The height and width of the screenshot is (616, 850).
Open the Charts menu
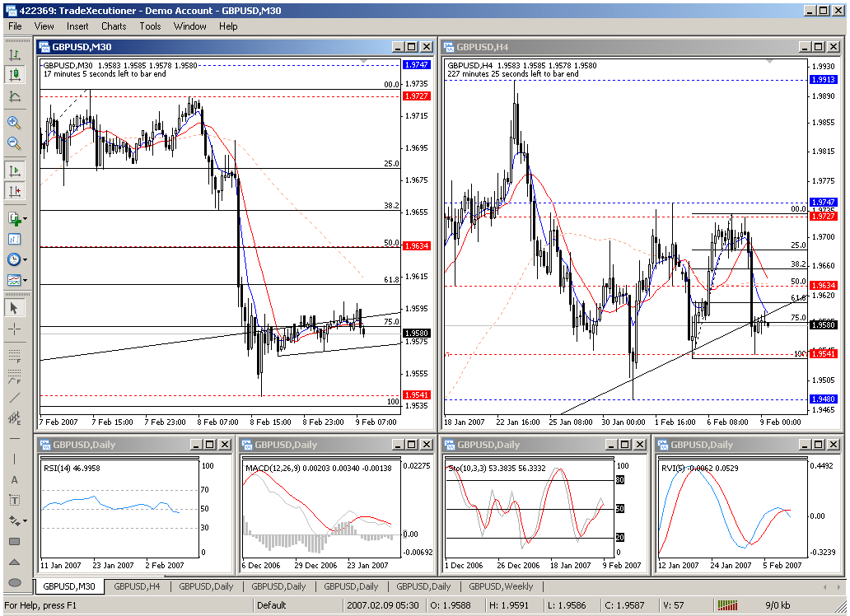tap(114, 26)
